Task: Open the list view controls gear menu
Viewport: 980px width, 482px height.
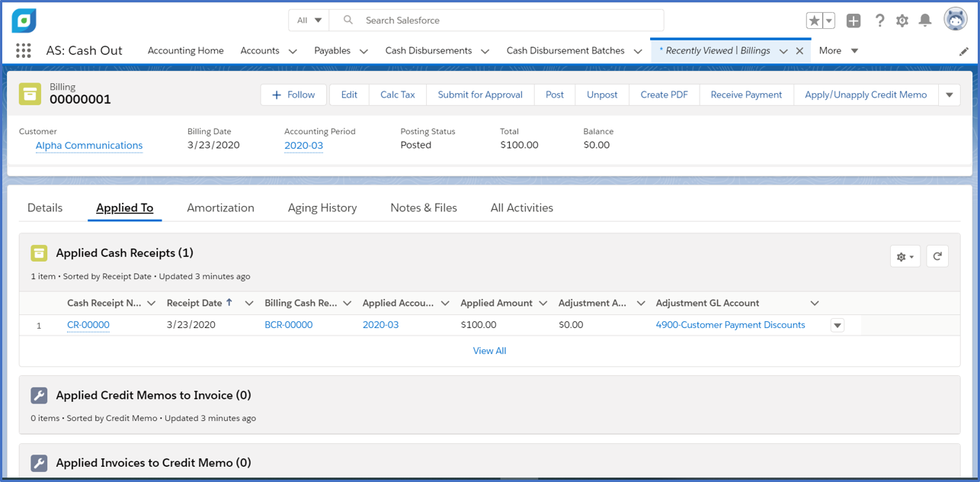Action: (x=905, y=256)
